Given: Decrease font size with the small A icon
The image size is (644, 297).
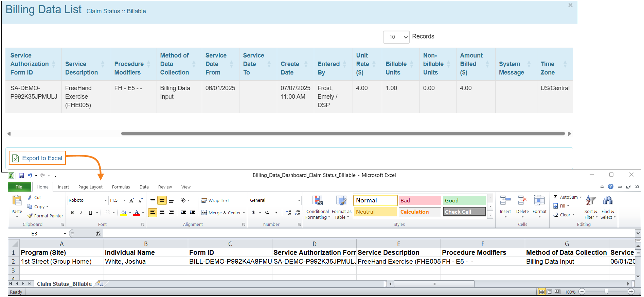Looking at the screenshot, I should 140,200.
